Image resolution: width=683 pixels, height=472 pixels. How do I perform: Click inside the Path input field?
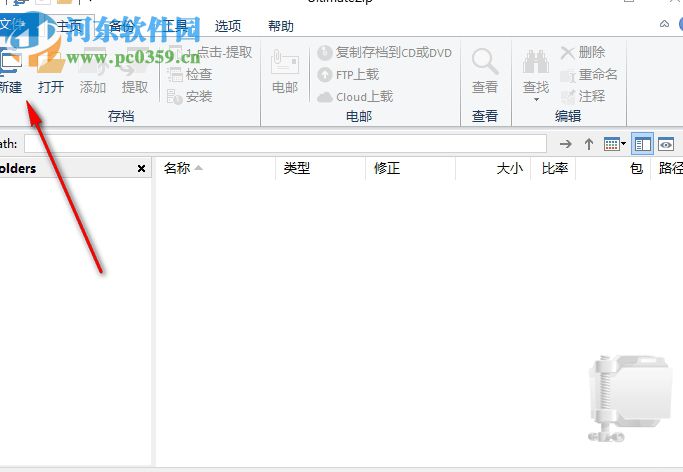coord(285,144)
